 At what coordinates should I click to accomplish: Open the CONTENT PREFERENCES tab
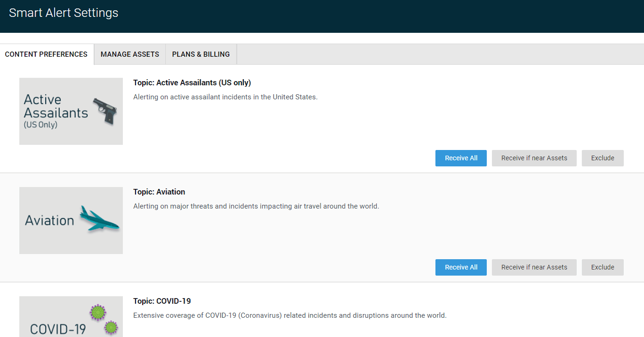pyautogui.click(x=46, y=54)
